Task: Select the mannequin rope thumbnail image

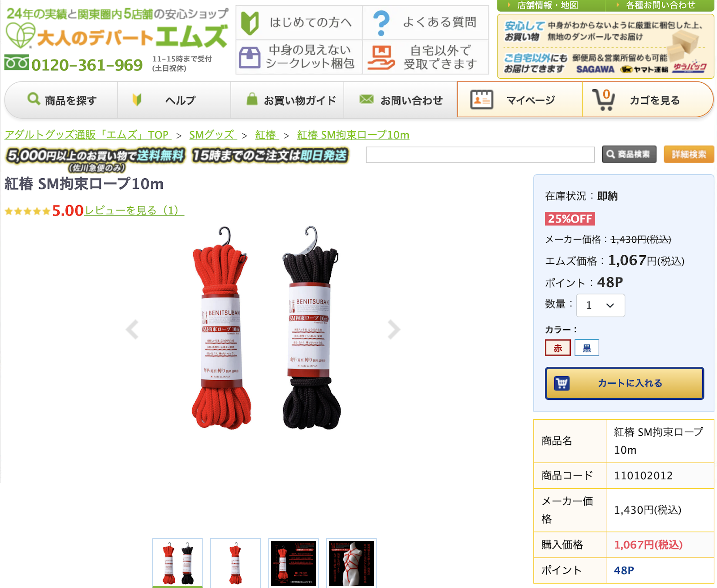Action: [351, 563]
